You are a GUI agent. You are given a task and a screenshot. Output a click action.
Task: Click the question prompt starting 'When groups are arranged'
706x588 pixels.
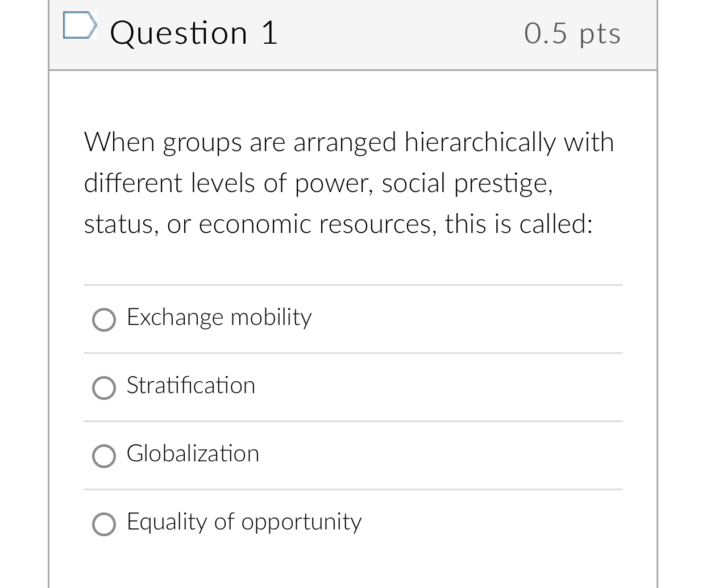pos(348,183)
